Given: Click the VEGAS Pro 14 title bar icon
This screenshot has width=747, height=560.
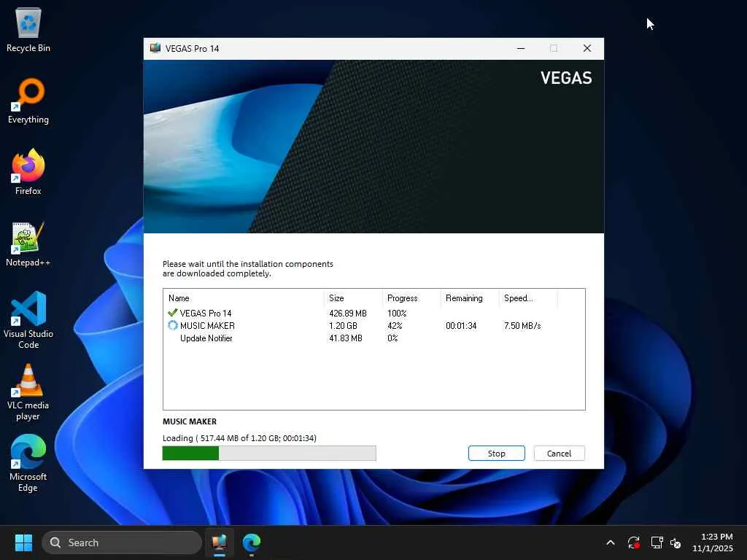Looking at the screenshot, I should pos(155,48).
